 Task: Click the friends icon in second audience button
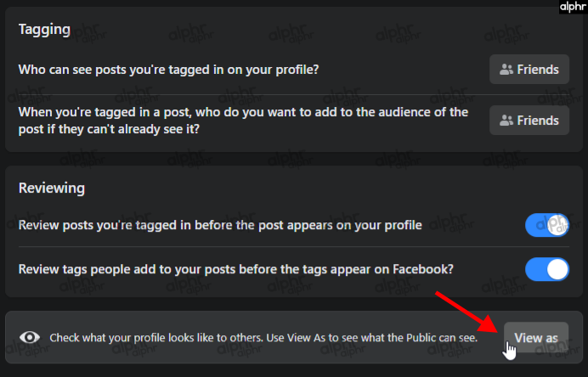coord(508,121)
